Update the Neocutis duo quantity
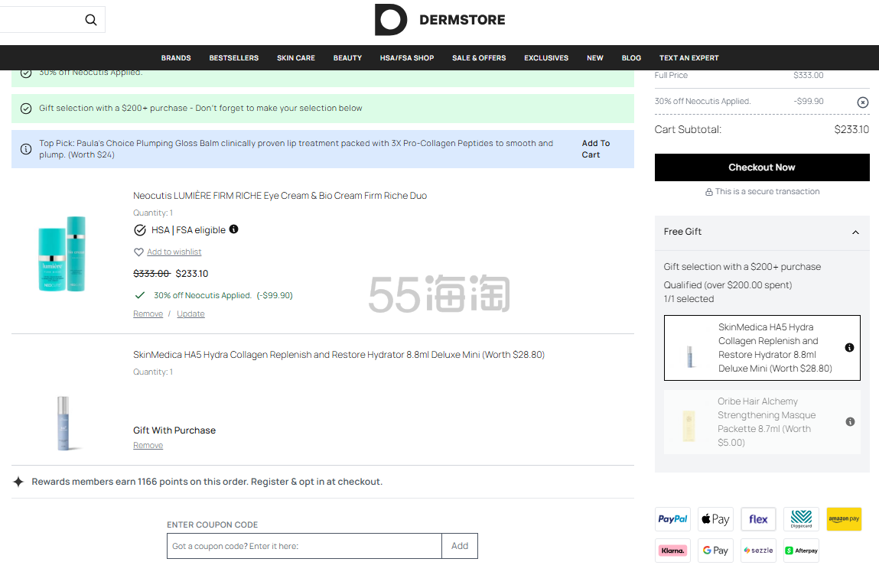Screen dimensions: 879x588 tap(190, 314)
